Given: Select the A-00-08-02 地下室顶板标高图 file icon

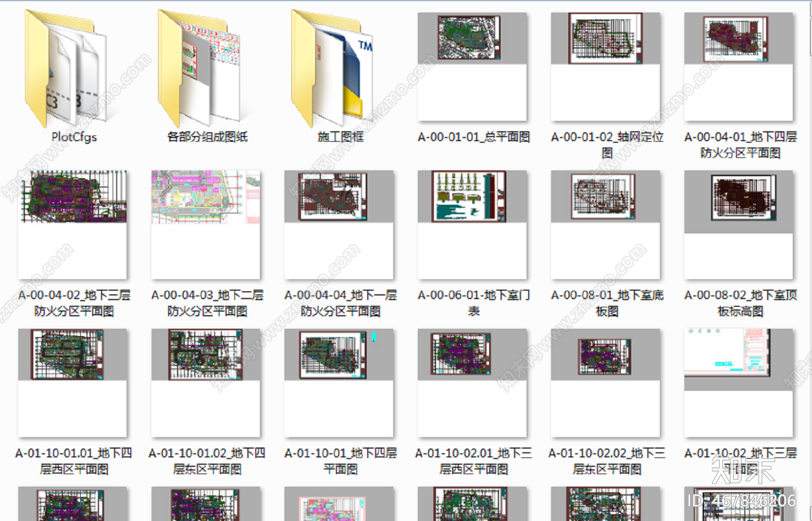Looking at the screenshot, I should (x=739, y=225).
